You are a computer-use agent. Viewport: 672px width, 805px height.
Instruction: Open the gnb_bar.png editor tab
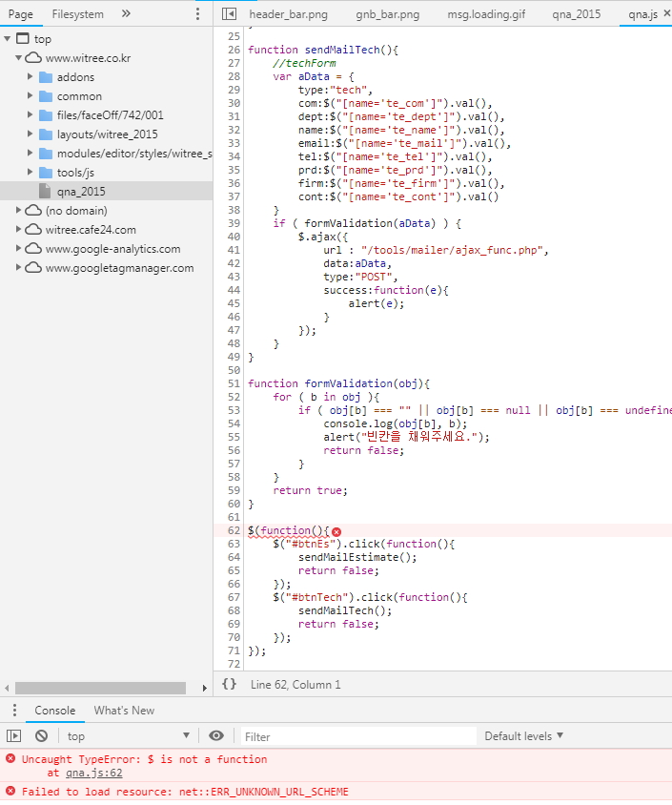388,14
